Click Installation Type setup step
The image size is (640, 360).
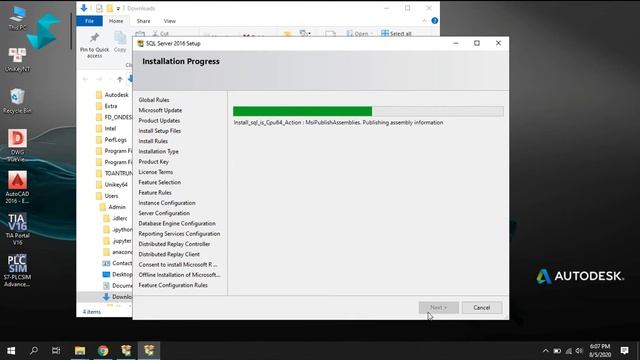coord(158,151)
